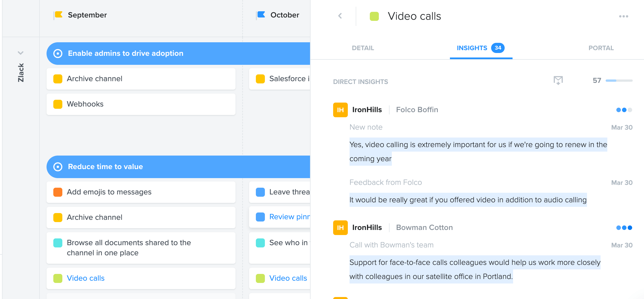Click IronHills company name above Bowman's call
644x299 pixels.
click(x=367, y=227)
